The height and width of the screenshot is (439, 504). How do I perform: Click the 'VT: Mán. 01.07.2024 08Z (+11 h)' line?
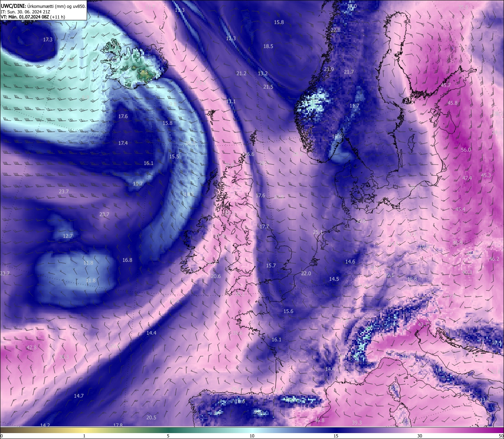click(33, 17)
